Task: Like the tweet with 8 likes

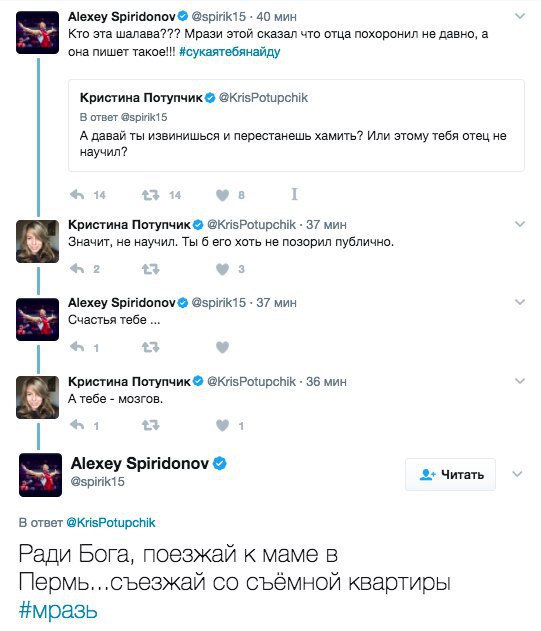Action: (x=223, y=195)
